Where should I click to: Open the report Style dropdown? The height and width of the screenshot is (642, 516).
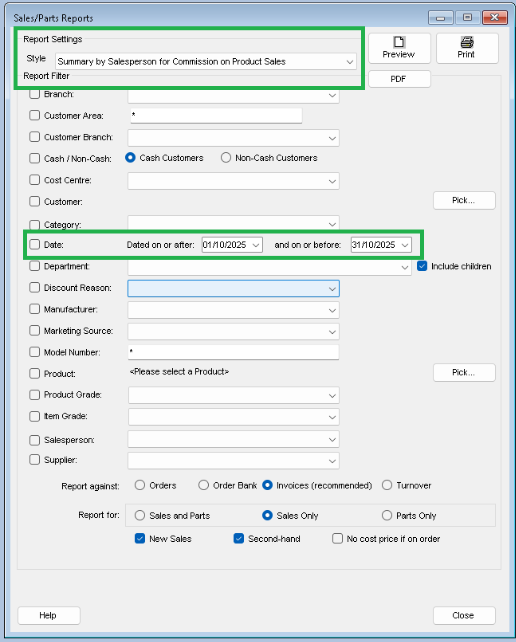(x=206, y=61)
